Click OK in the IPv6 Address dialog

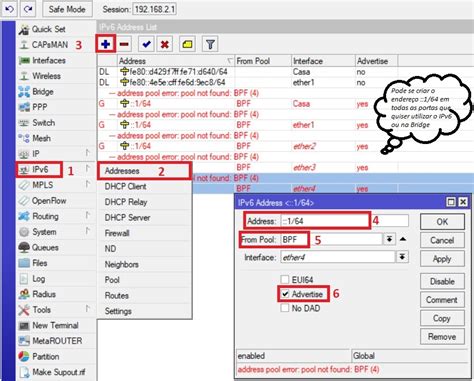442,222
